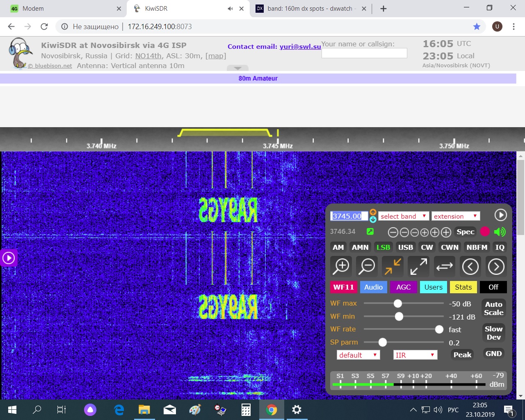Start recording with the red circle button

coord(485,232)
